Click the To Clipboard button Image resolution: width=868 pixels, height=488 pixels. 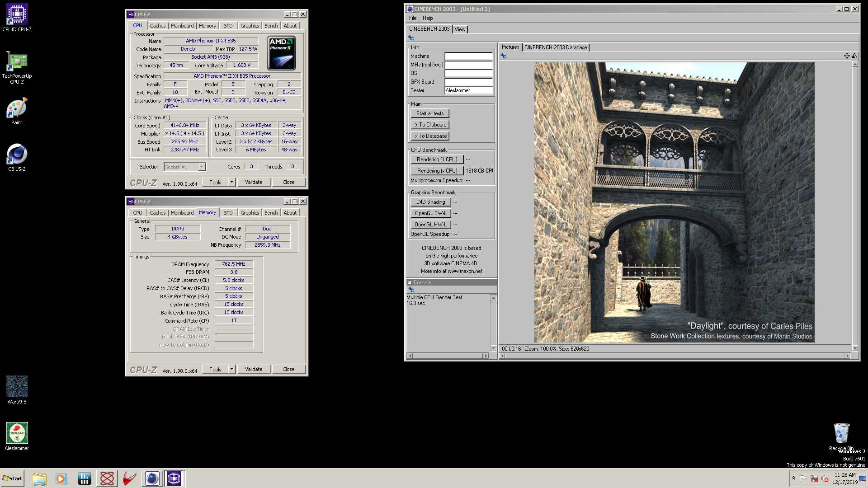tap(429, 125)
